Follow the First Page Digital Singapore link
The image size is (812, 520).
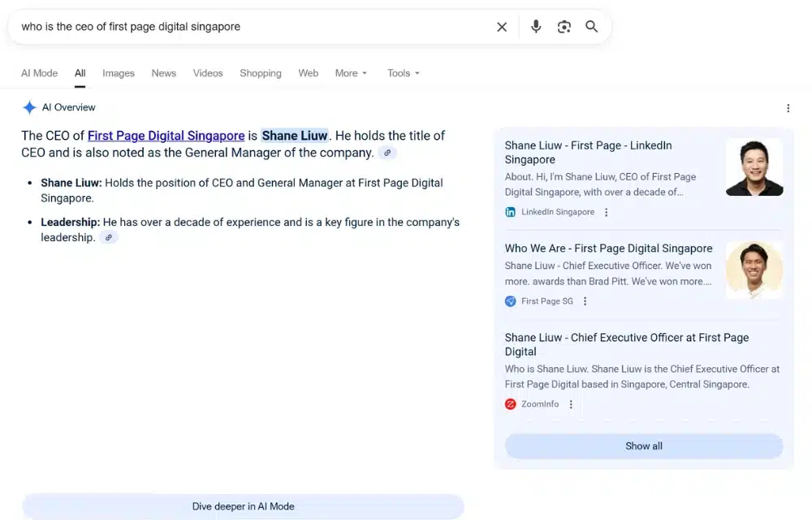coord(166,136)
